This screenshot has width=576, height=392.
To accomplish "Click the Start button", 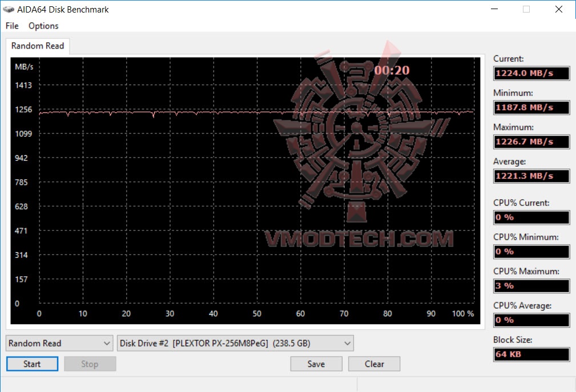I will click(x=32, y=363).
